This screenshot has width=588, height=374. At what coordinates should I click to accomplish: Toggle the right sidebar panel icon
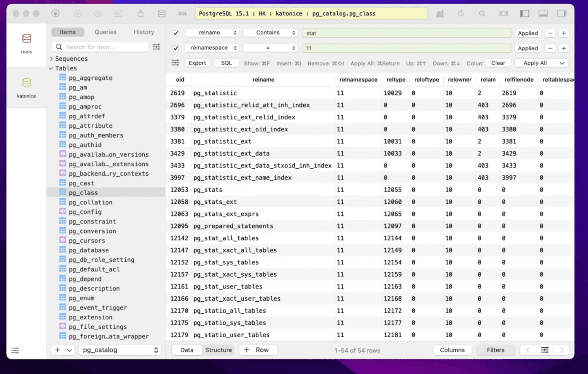coord(562,13)
